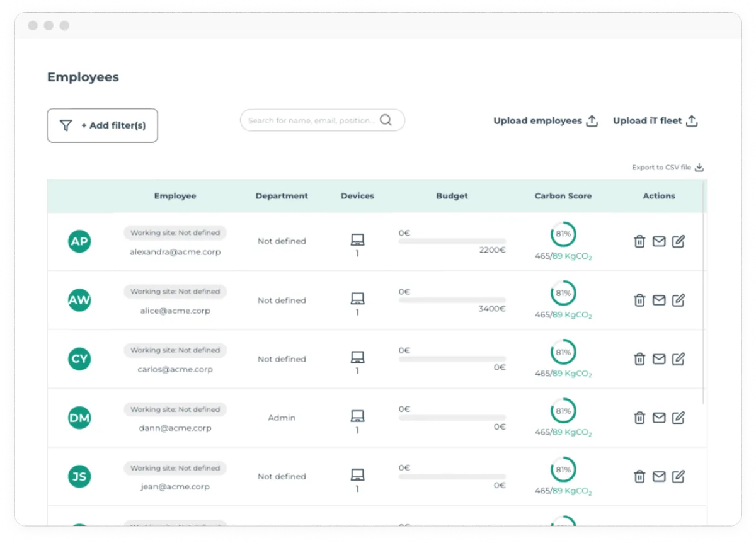Click envelope icon in carlos@acme.corp row
This screenshot has height=543, width=756.
point(659,359)
